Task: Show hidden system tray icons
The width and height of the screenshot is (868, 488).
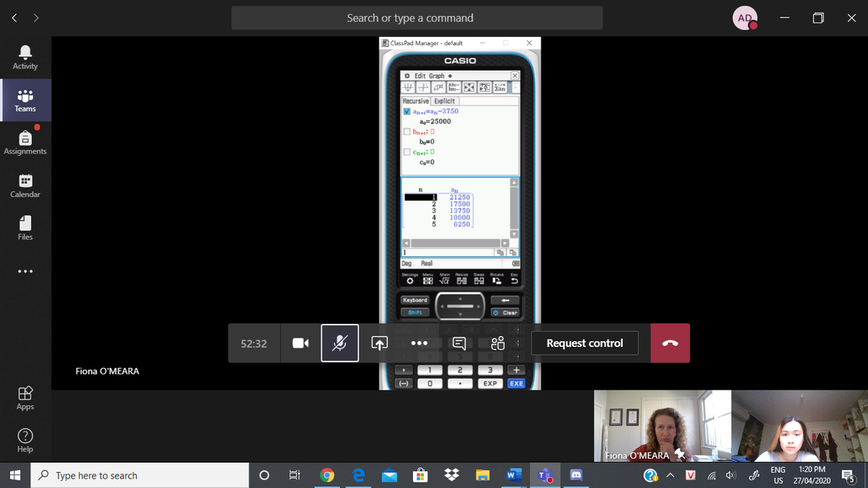Action: coord(670,475)
